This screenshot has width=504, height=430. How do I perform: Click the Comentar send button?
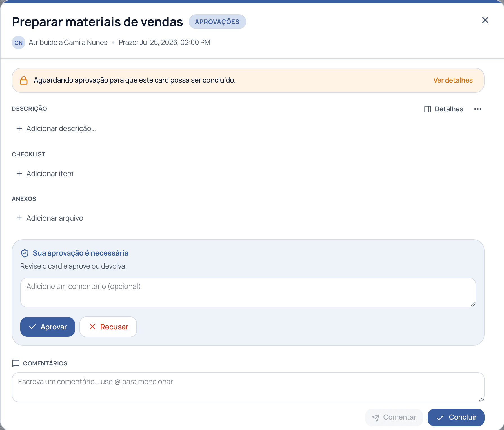[x=394, y=417]
